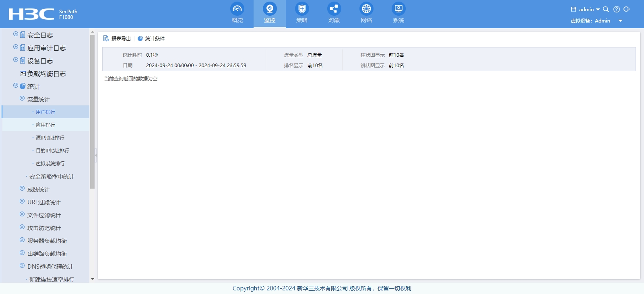Screen dimensions: 644x294
Task: Select 用户排行 in the sidebar
Action: point(45,112)
